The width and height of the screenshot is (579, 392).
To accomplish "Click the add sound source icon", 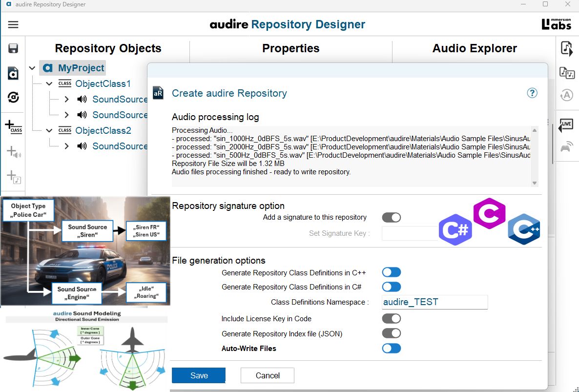I will 14,152.
